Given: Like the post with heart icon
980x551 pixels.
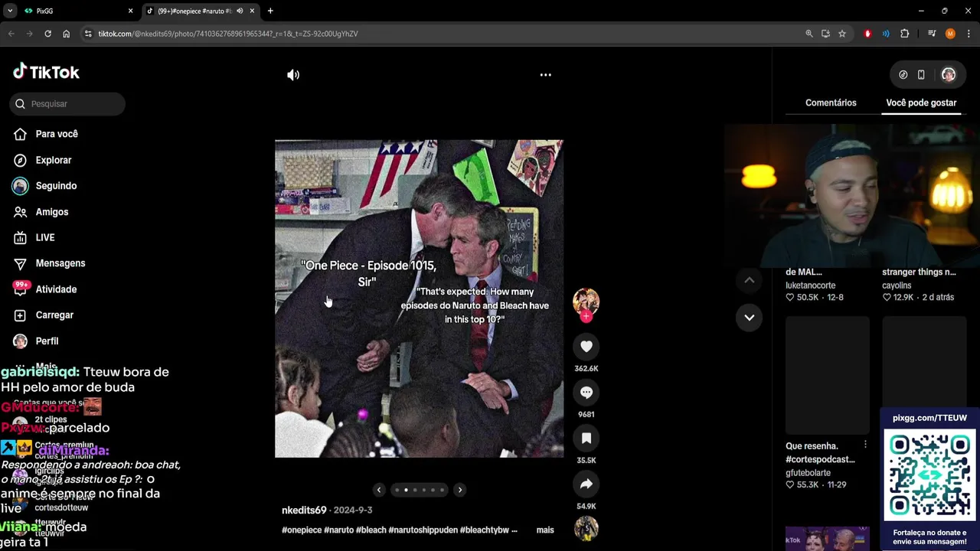Looking at the screenshot, I should (x=586, y=347).
